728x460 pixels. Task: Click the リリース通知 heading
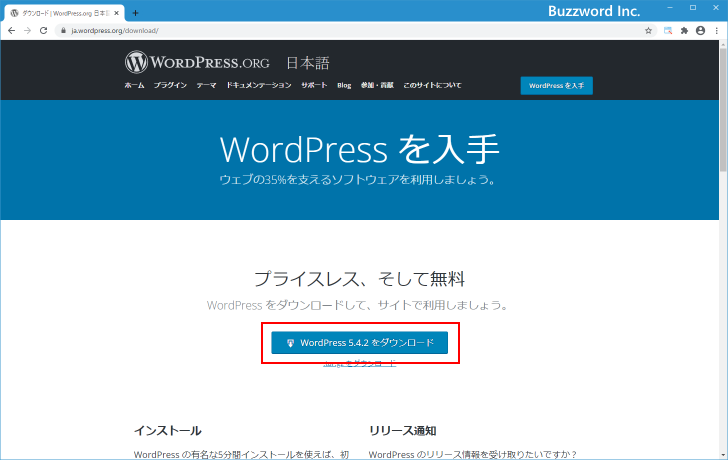click(403, 431)
